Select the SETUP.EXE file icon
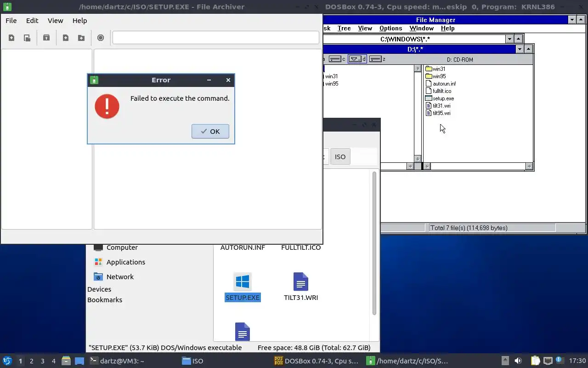Viewport: 588px width, 368px height. click(x=243, y=282)
